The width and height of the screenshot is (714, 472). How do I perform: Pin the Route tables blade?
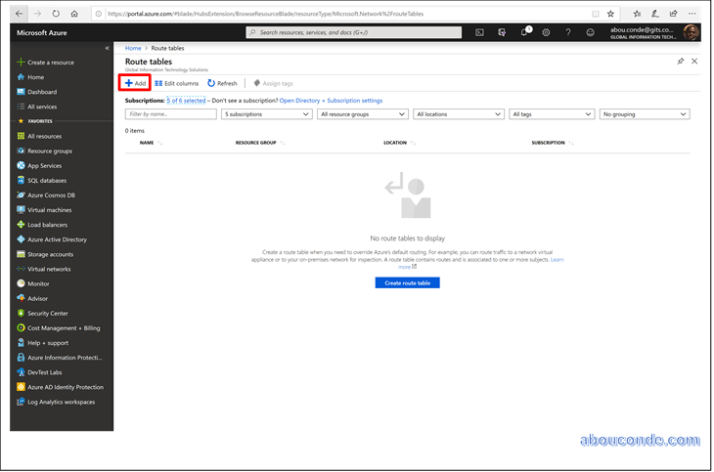681,61
